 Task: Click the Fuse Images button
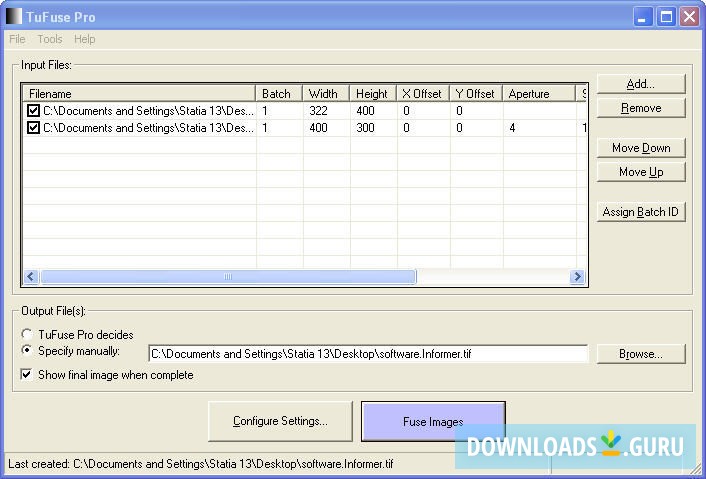433,421
